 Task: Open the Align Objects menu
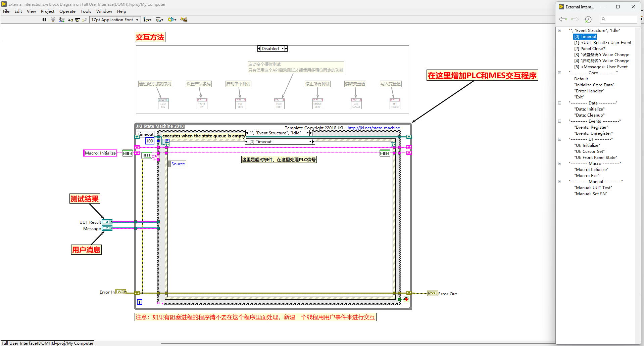(x=147, y=20)
